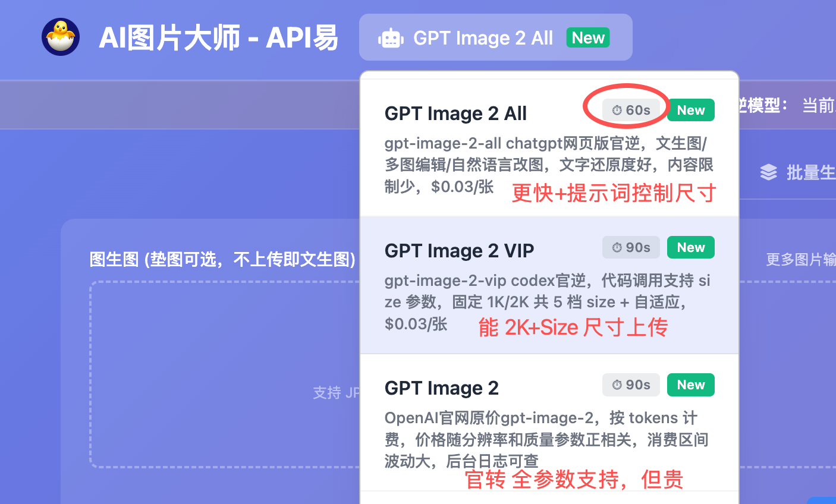Viewport: 836px width, 504px height.
Task: Click the OpenAI官网原价 gpt-image-2 description
Action: tap(546, 440)
